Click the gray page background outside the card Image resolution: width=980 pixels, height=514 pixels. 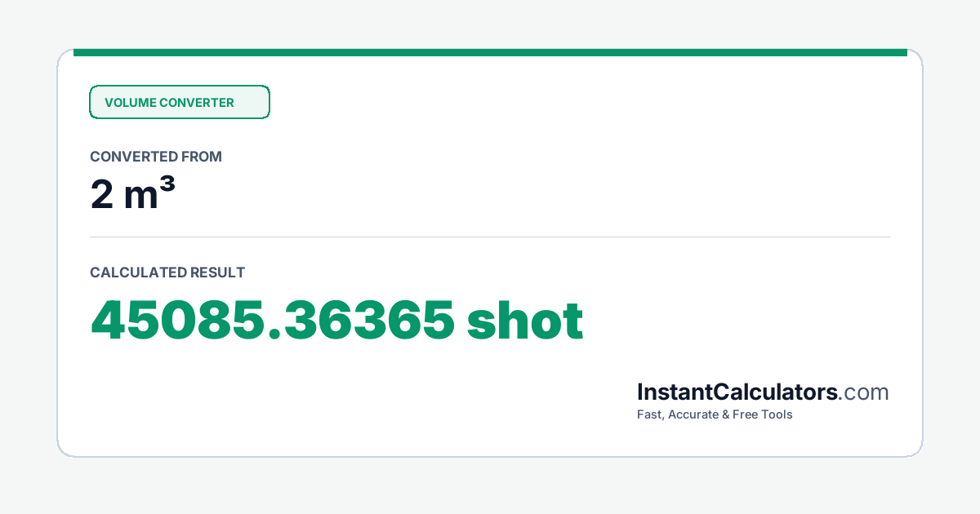(x=490, y=485)
